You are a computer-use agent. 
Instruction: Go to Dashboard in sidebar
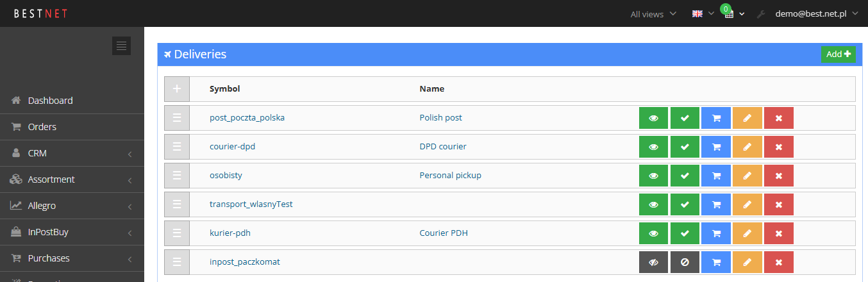pyautogui.click(x=72, y=101)
